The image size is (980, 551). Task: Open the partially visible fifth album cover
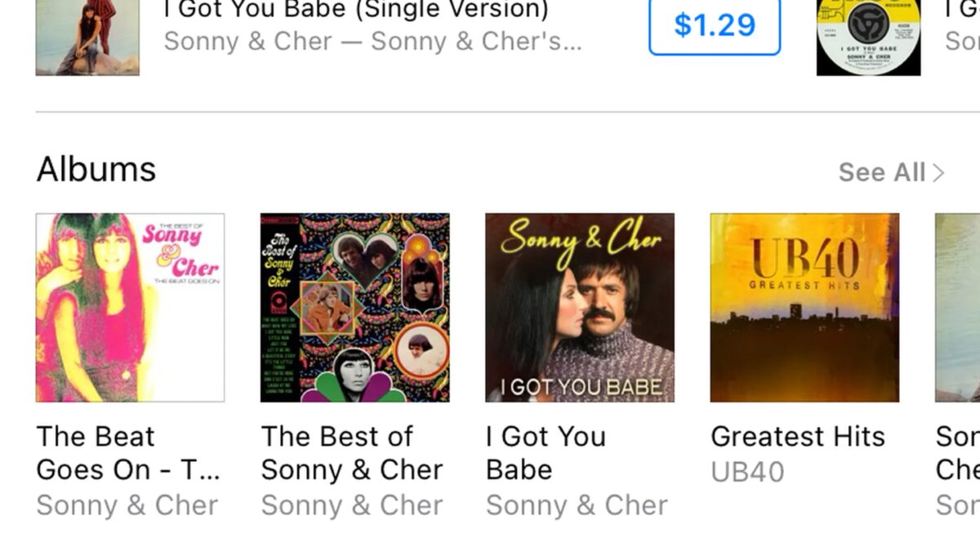[x=957, y=308]
